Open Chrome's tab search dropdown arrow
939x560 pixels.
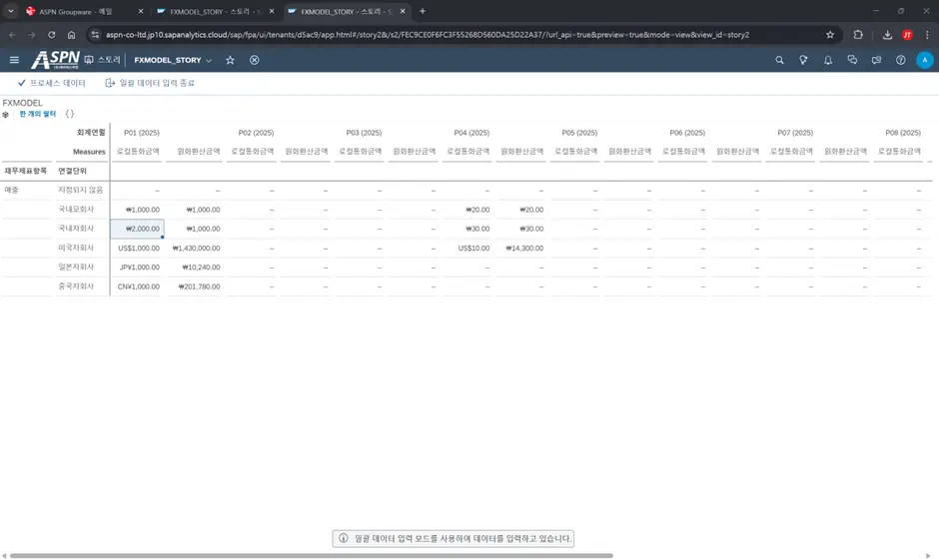click(x=11, y=11)
